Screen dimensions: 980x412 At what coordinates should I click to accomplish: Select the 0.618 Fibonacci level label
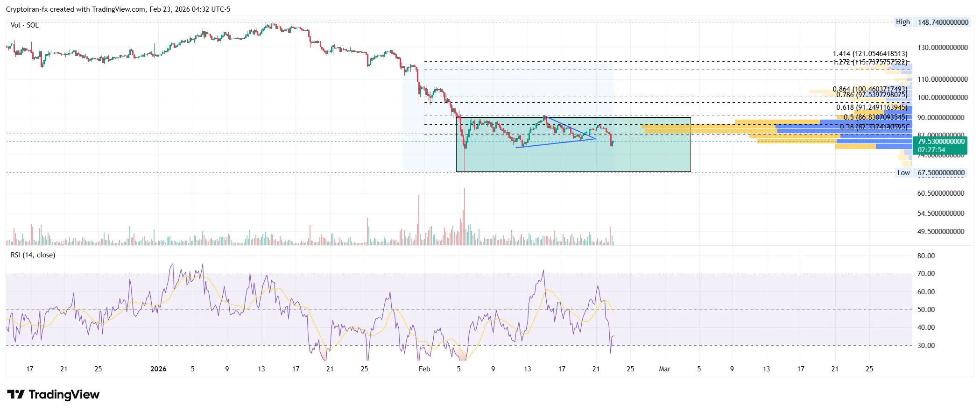(871, 107)
